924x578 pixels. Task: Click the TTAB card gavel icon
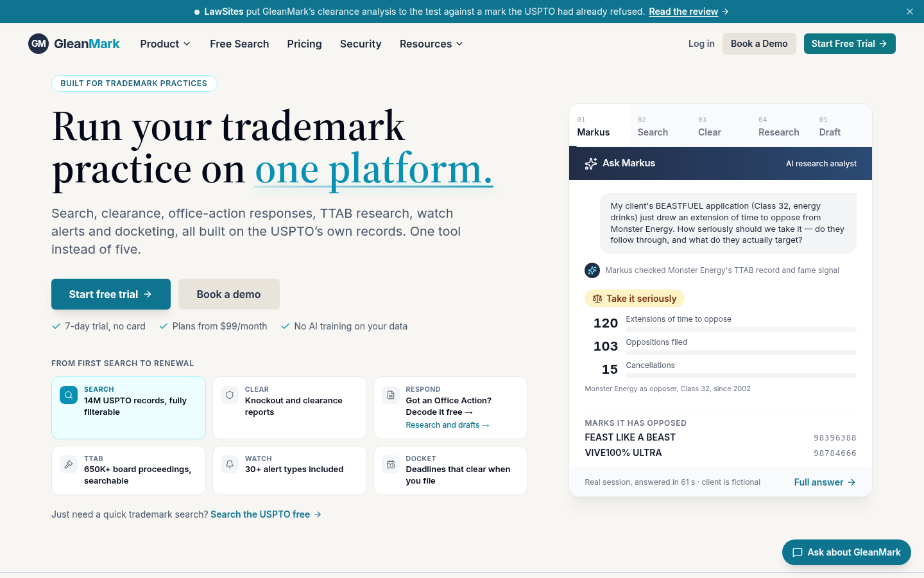[69, 464]
